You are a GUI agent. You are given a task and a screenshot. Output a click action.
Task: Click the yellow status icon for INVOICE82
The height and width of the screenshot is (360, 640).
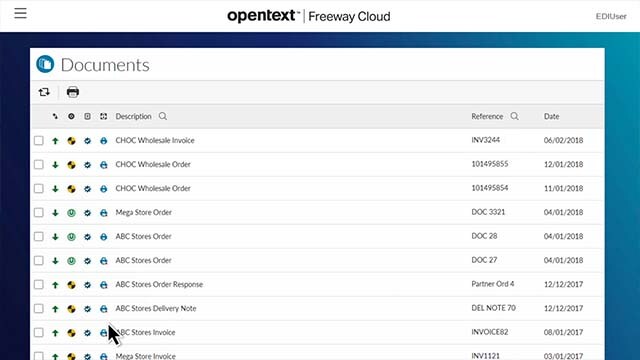[71, 333]
